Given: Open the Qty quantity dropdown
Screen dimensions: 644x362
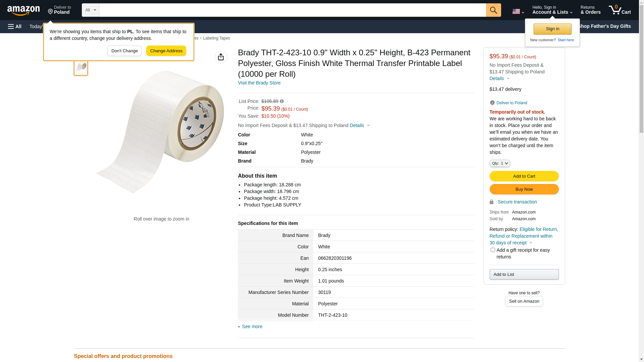Looking at the screenshot, I should (x=500, y=163).
